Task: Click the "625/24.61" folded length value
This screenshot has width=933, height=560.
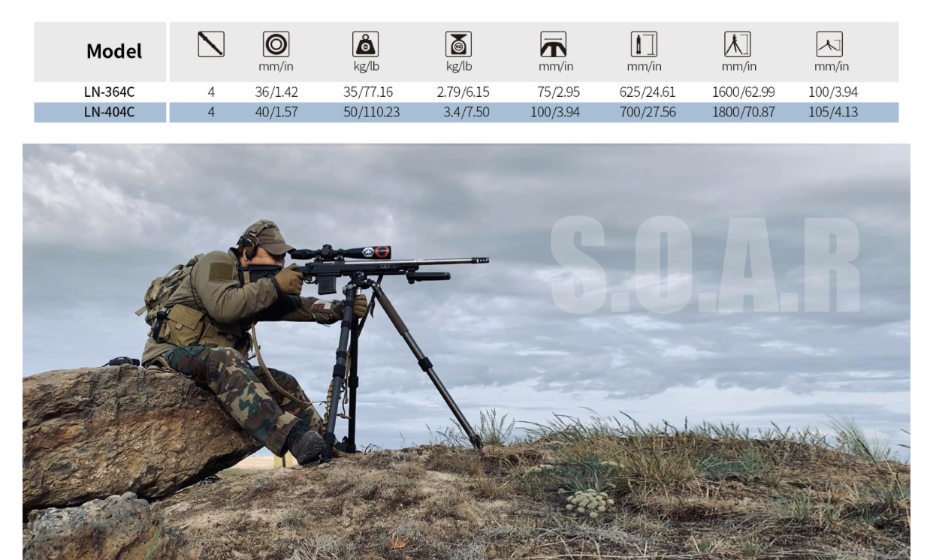Action: point(647,92)
